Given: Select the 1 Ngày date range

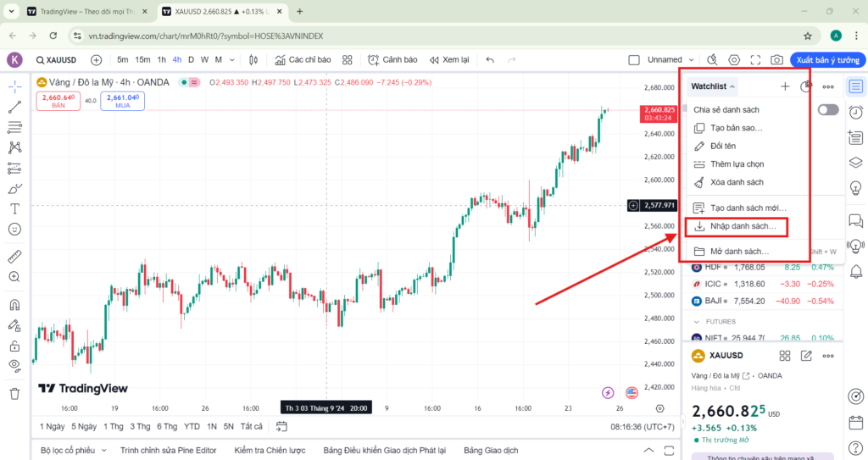Looking at the screenshot, I should [52, 426].
